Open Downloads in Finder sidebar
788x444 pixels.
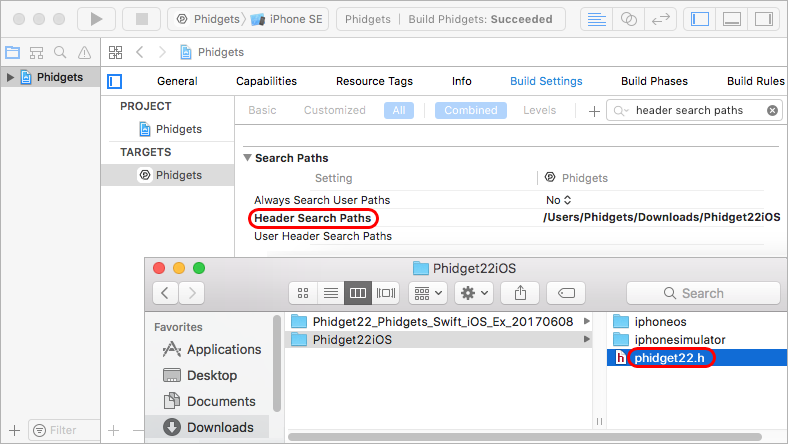(219, 427)
